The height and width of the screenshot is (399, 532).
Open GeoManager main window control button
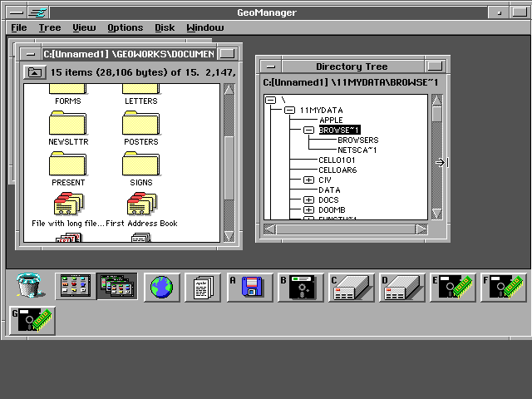(17, 13)
